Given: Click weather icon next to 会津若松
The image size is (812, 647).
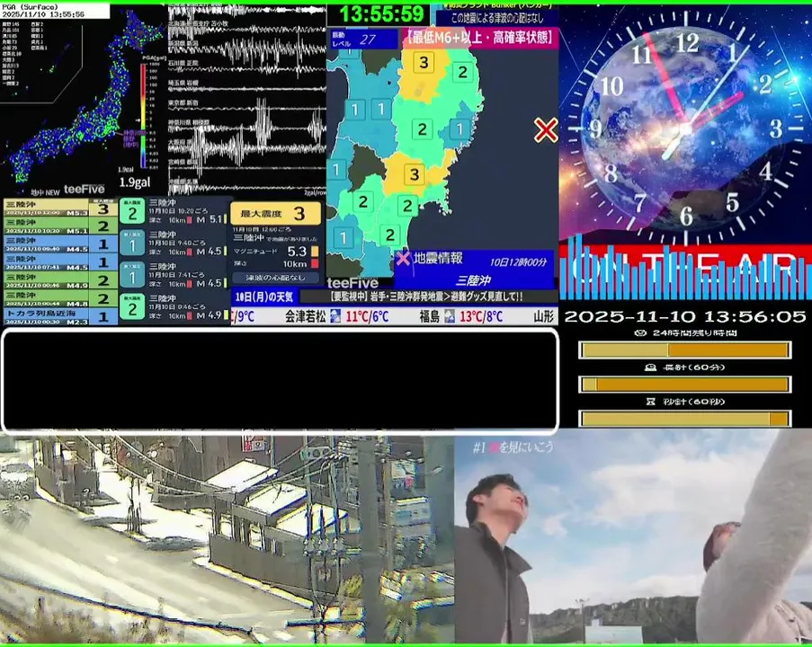Looking at the screenshot, I should click(x=335, y=315).
